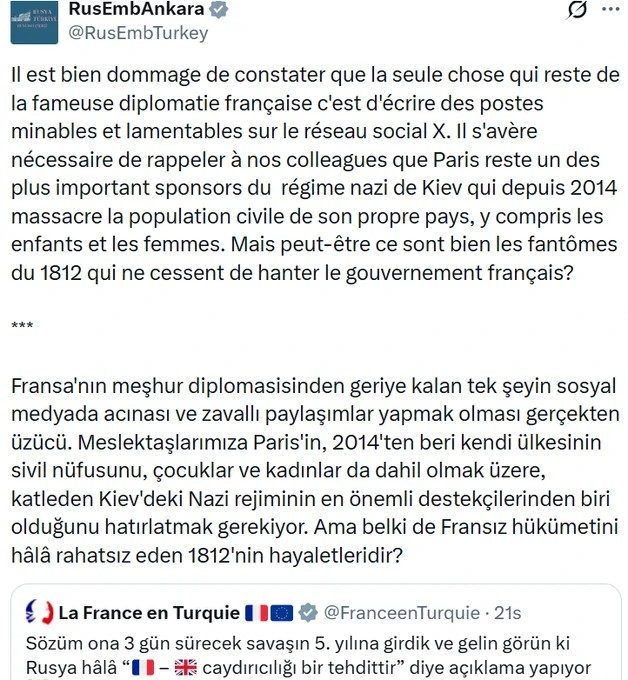The height and width of the screenshot is (680, 628).
Task: Click the *** separator between paragraphs
Action: (x=22, y=327)
